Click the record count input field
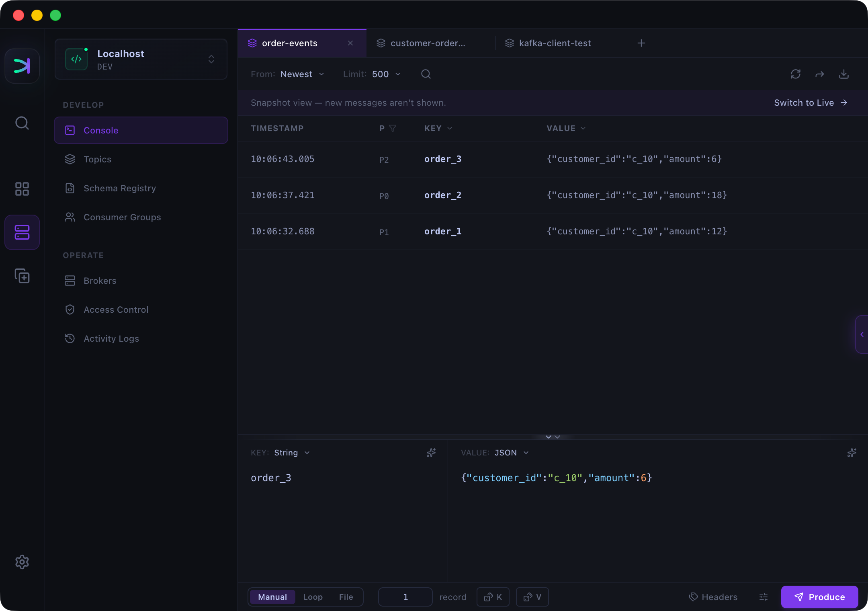Screen dimensions: 868x611 405,597
